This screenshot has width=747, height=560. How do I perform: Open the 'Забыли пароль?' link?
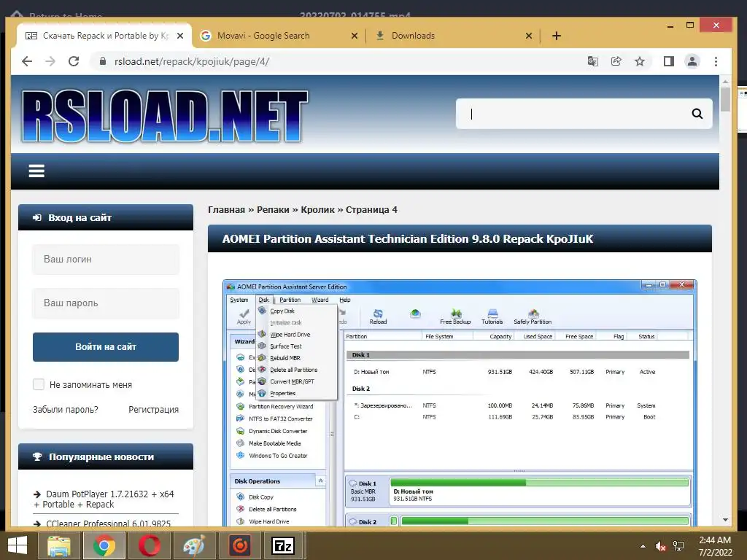click(65, 410)
